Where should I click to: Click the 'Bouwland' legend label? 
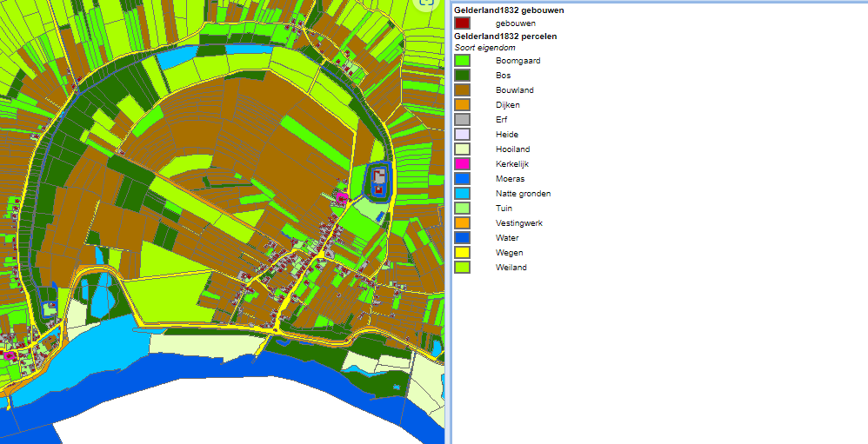(x=515, y=90)
